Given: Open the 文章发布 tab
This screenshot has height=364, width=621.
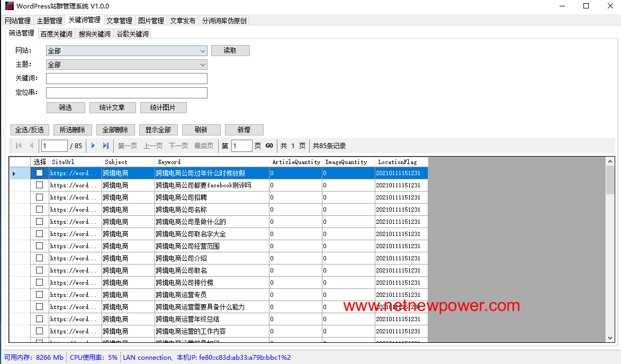Looking at the screenshot, I should (x=183, y=21).
